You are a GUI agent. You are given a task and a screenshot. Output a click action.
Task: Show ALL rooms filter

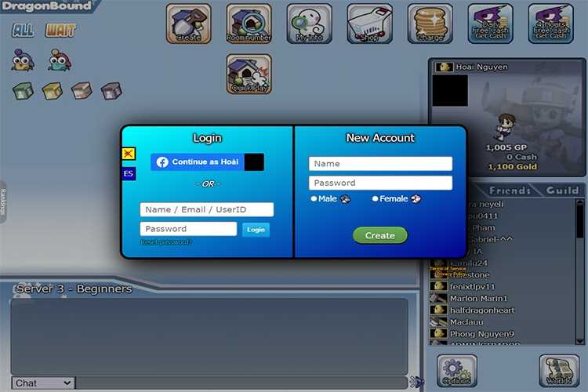pyautogui.click(x=23, y=31)
